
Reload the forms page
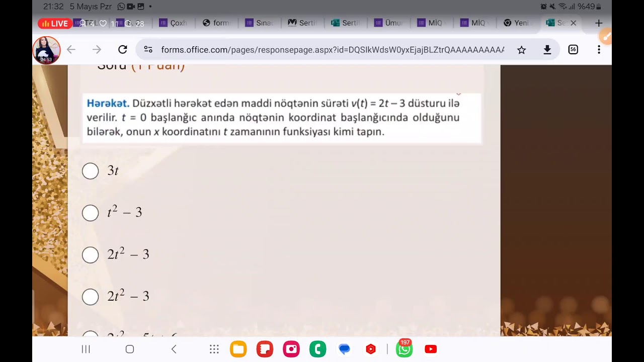[x=122, y=49]
